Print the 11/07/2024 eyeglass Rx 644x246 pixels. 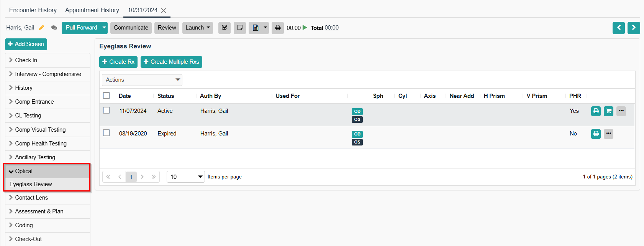596,111
